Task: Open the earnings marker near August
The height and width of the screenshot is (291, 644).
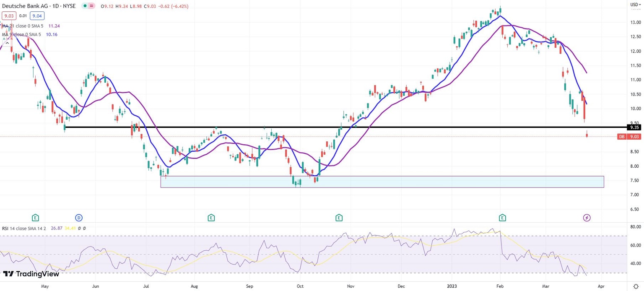Action: pos(211,218)
